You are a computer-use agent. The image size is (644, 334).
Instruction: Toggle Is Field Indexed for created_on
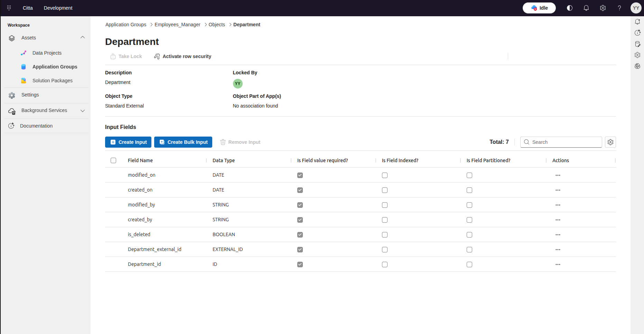[x=385, y=190]
